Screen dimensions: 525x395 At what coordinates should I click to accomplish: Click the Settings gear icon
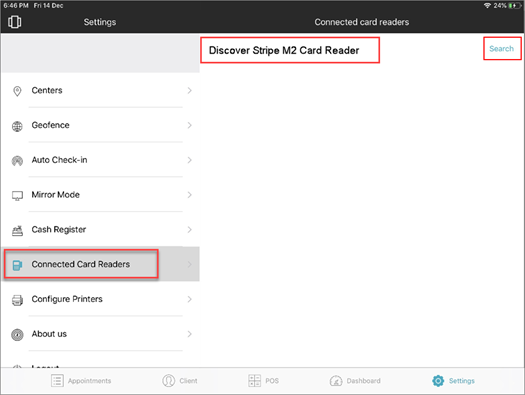tap(438, 381)
